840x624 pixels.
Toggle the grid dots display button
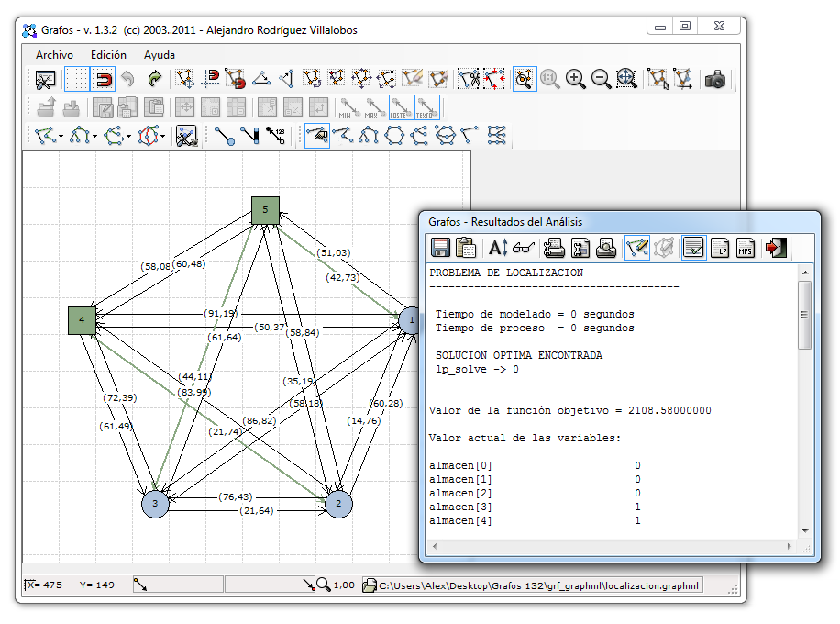pos(76,79)
